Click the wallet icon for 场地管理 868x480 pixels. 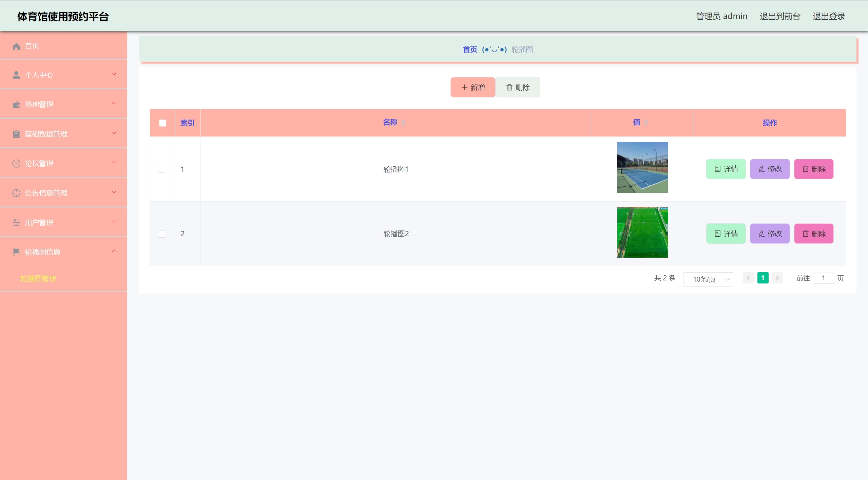[x=16, y=105]
